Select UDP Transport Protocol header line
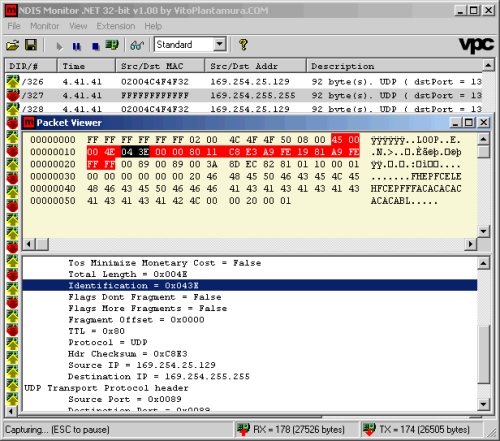500x441 pixels. point(106,388)
